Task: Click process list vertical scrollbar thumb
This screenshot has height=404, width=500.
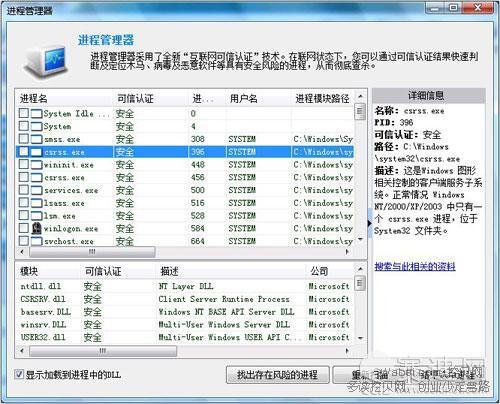Action: 360,111
